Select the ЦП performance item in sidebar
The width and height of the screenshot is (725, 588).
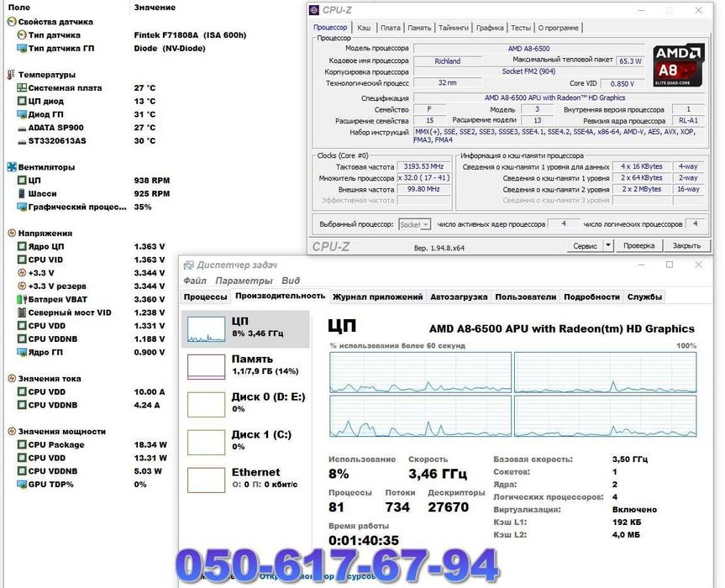coord(246,329)
